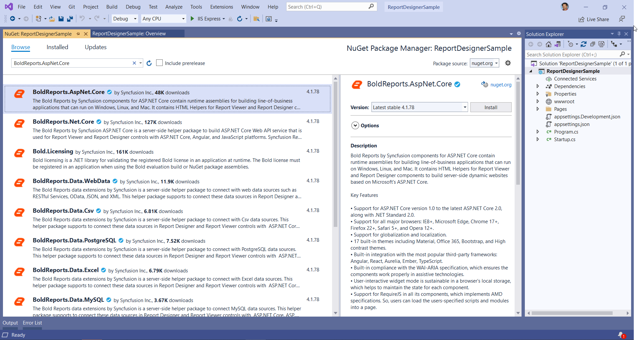Switch to the Installed tab
This screenshot has height=340, width=644.
57,47
